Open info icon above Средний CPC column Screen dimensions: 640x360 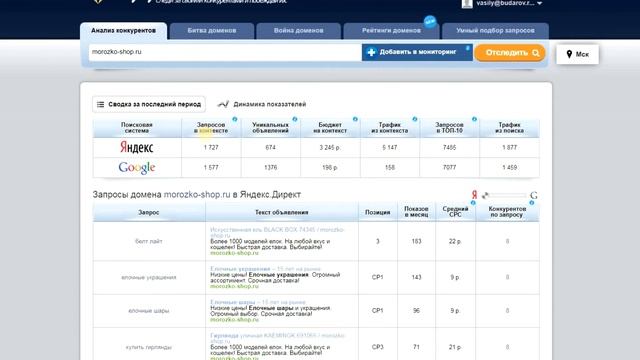point(473,202)
